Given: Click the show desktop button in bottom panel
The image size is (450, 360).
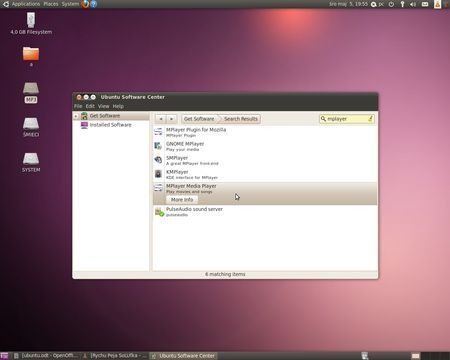Looking at the screenshot, I should pyautogui.click(x=4, y=356).
